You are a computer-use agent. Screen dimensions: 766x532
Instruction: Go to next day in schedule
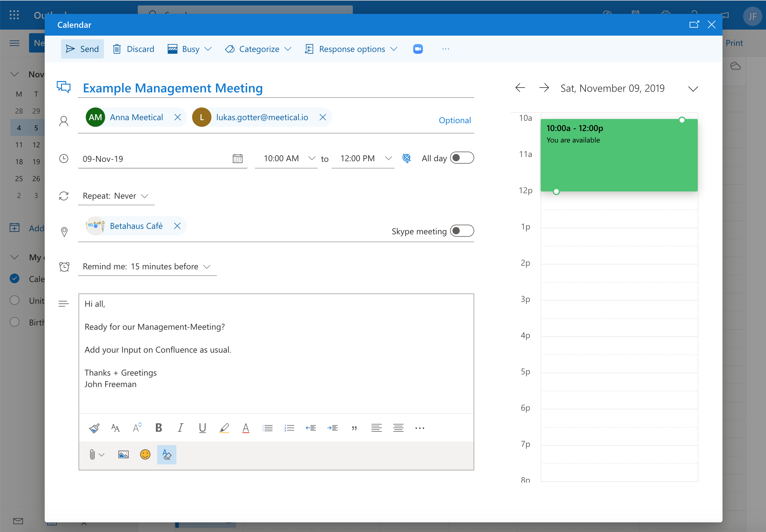pos(544,88)
